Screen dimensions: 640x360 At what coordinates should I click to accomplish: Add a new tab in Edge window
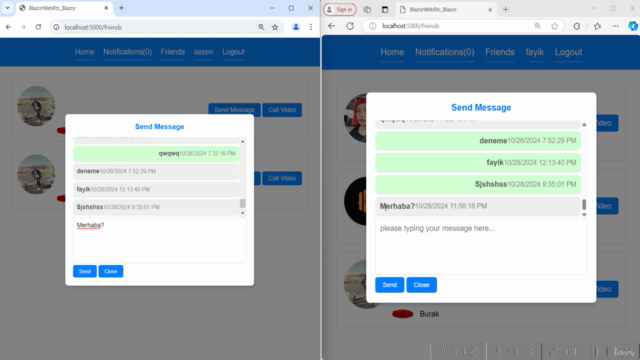point(506,9)
